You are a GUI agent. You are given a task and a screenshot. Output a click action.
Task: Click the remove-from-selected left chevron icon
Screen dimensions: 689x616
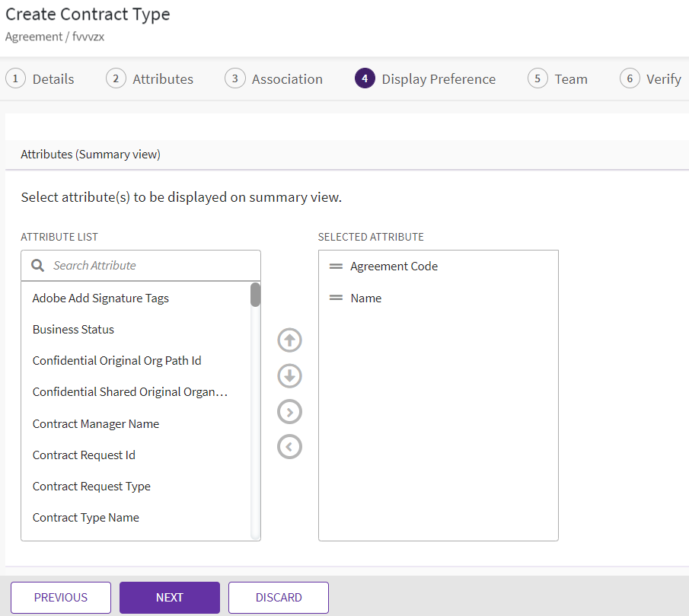289,447
